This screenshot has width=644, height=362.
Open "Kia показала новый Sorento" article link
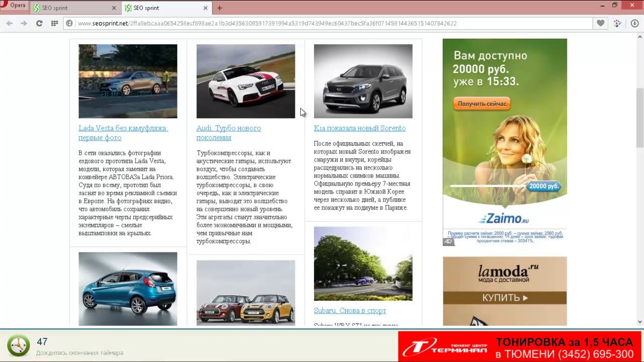360,128
